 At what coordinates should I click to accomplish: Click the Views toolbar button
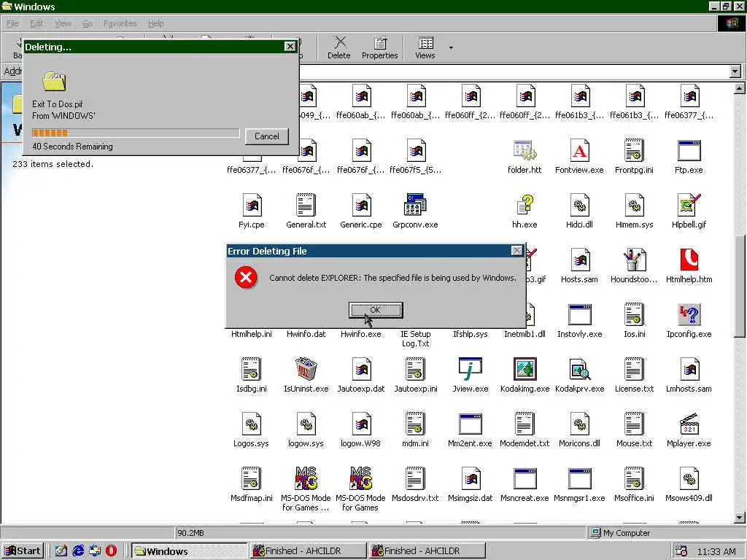point(425,47)
